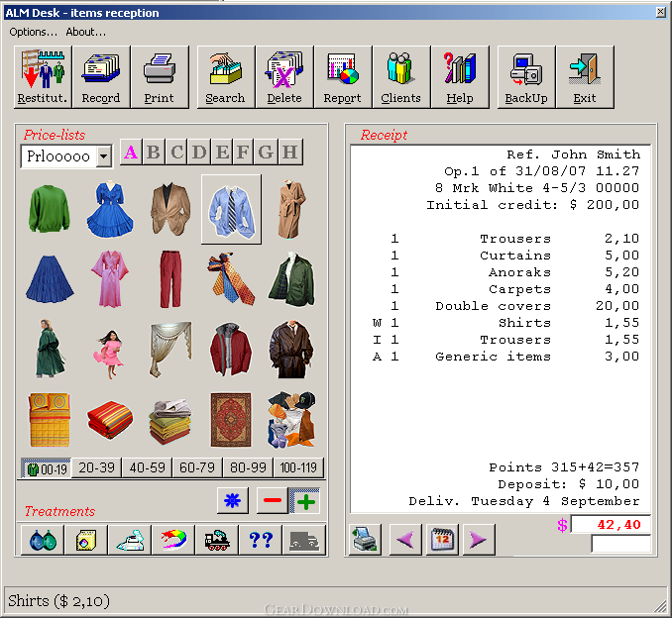The width and height of the screenshot is (672, 618).
Task: Select the ironing treatment icon
Action: [x=130, y=540]
